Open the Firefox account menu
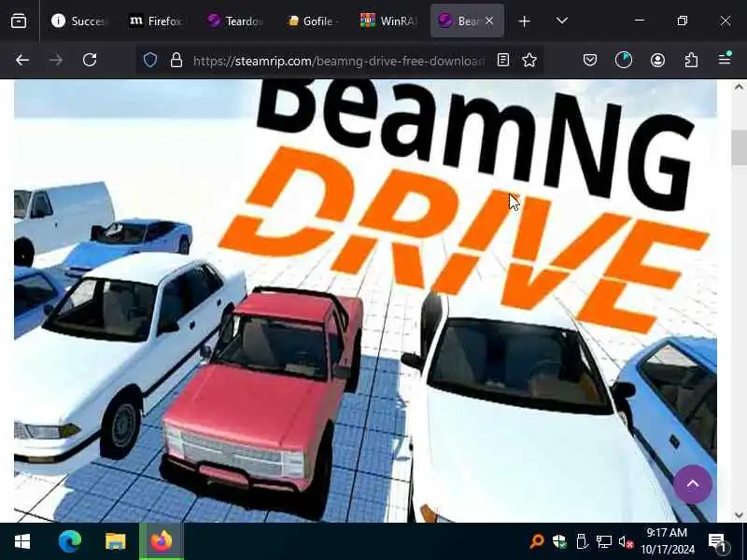This screenshot has width=747, height=560. (x=657, y=60)
